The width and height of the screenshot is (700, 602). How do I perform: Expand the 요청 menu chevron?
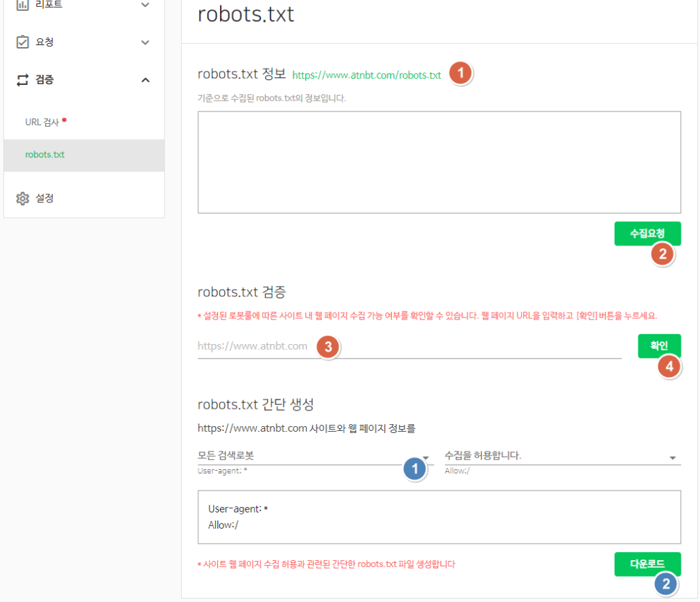point(145,42)
